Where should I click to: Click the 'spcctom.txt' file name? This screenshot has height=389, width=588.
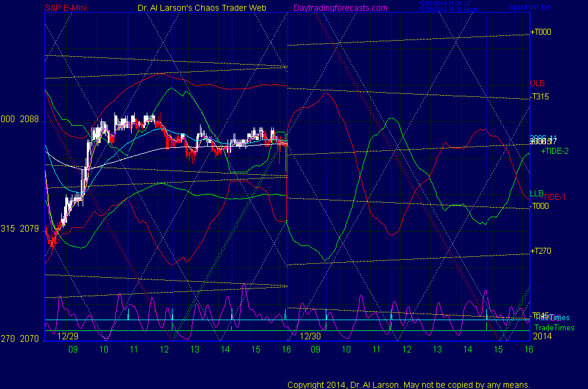pos(529,7)
